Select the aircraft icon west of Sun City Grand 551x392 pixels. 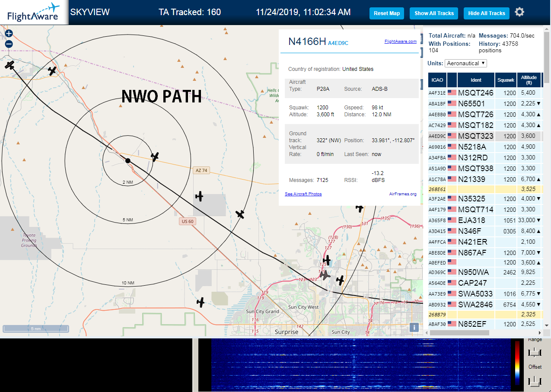point(200,302)
